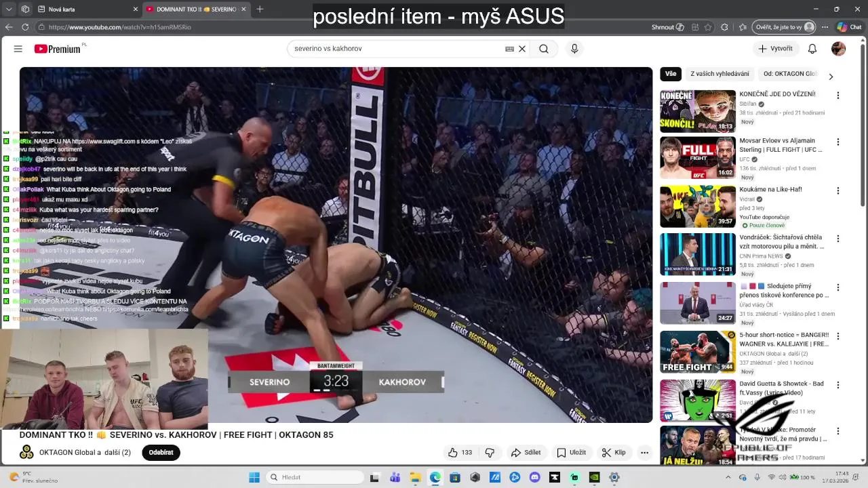This screenshot has width=868, height=488.
Task: Open options for 'Sledujete přímý přenos' video
Action: (x=838, y=287)
